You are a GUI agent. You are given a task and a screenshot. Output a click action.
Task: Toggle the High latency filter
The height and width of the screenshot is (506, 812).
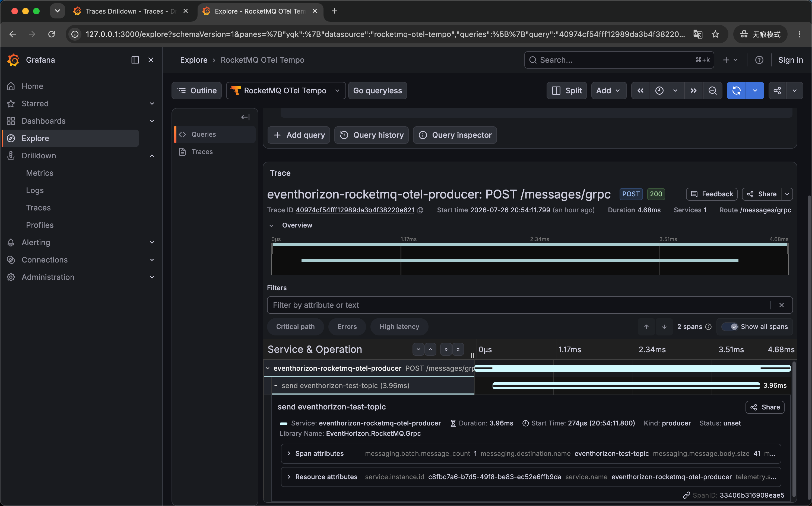click(399, 327)
